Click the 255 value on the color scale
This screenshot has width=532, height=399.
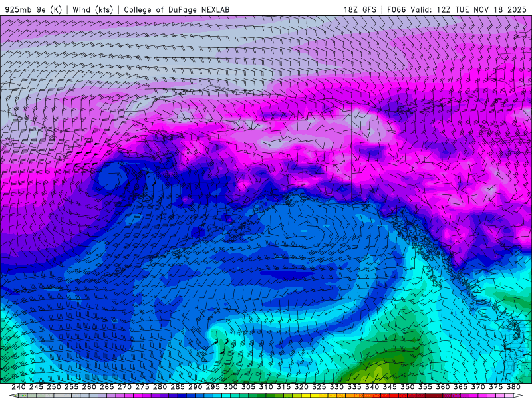point(71,387)
